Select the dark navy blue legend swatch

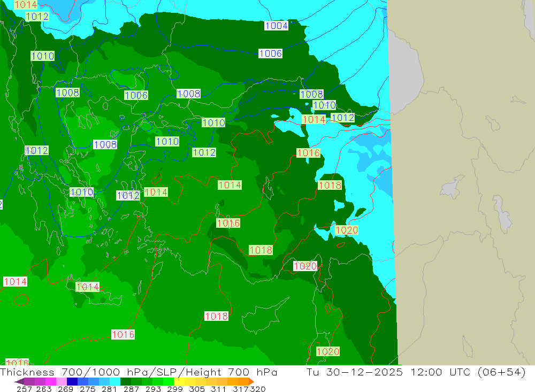[72, 381]
